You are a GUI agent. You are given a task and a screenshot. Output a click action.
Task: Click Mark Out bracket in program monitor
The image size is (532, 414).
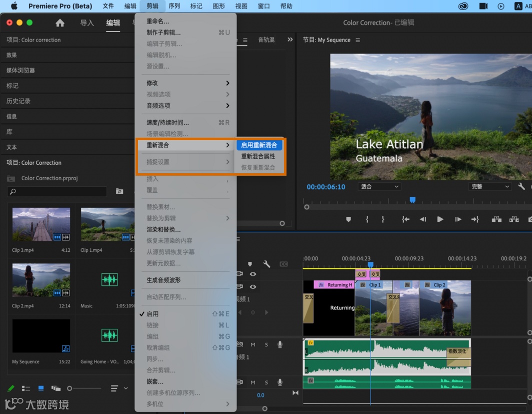tap(382, 219)
